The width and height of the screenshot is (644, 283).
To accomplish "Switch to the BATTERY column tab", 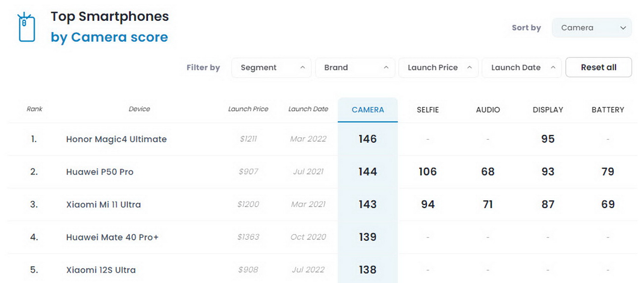I will [608, 110].
